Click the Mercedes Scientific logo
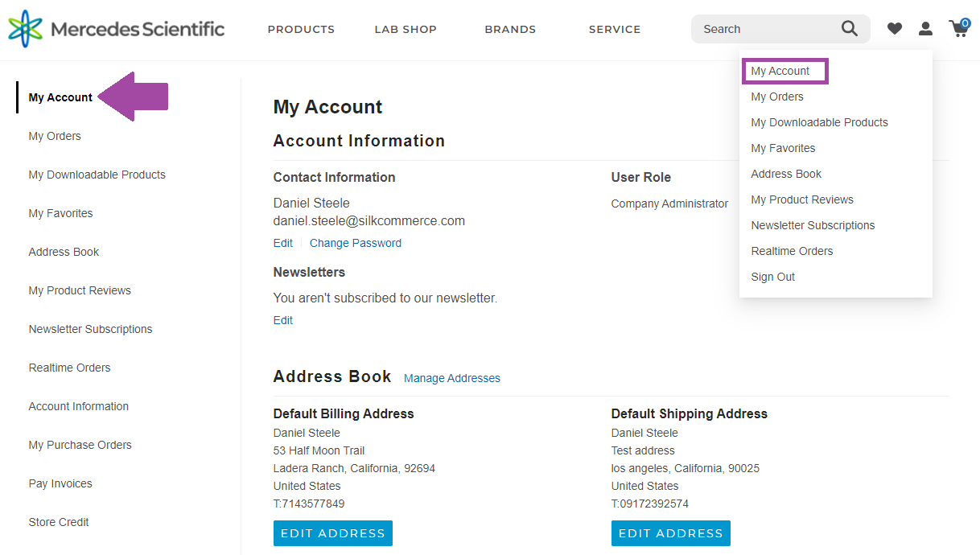Image resolution: width=980 pixels, height=555 pixels. 117,29
